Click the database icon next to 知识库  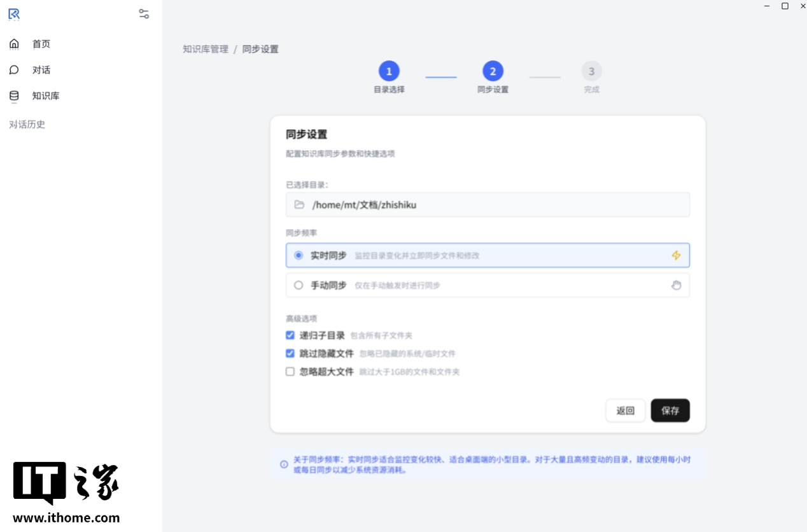tap(14, 95)
